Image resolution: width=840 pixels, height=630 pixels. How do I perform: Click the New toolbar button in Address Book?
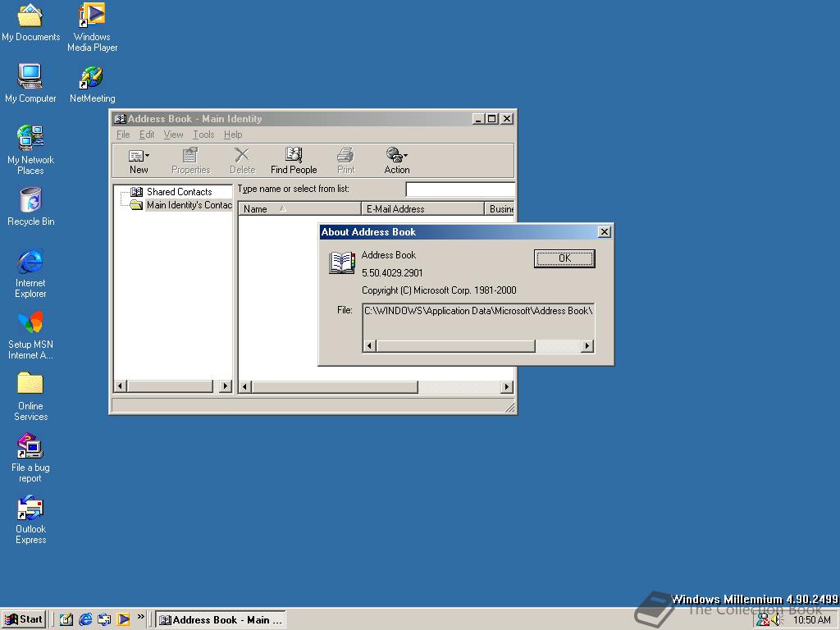tap(139, 161)
